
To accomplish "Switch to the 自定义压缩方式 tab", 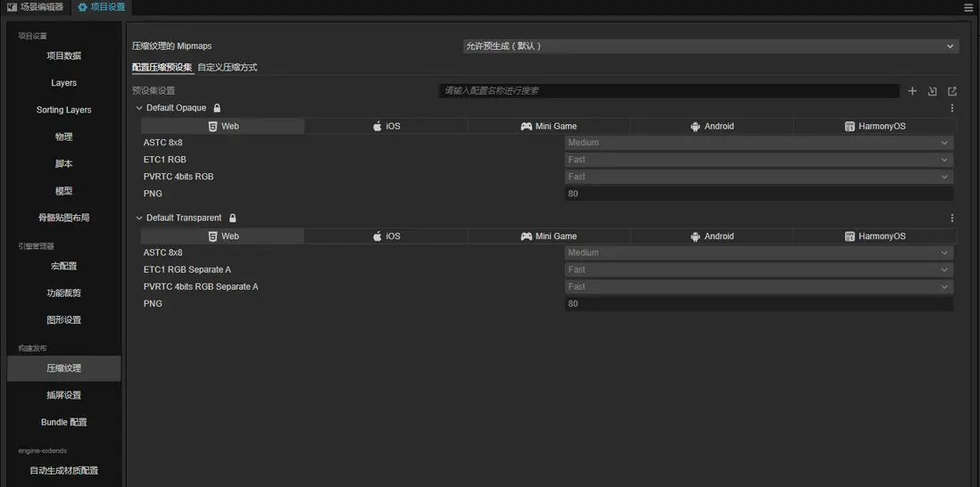I will (228, 68).
